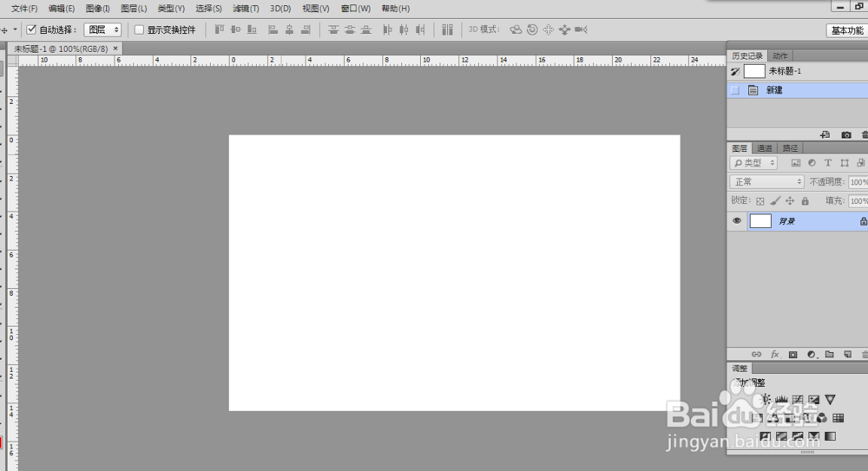868x471 pixels.
Task: Toggle lock transparent pixels icon
Action: coord(760,201)
